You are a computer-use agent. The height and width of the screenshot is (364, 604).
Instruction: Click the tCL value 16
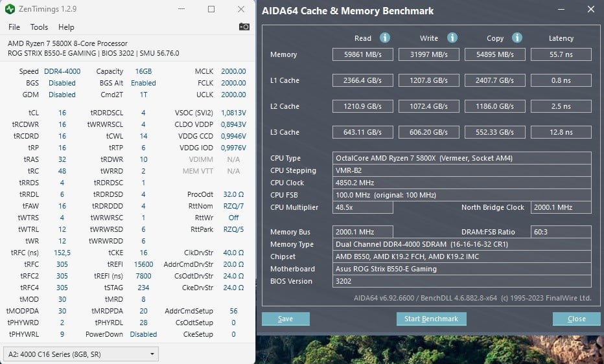click(x=62, y=113)
